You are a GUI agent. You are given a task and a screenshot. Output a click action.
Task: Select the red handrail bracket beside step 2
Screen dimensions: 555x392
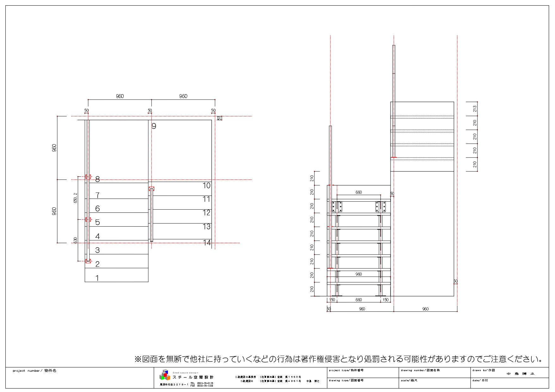[88, 261]
